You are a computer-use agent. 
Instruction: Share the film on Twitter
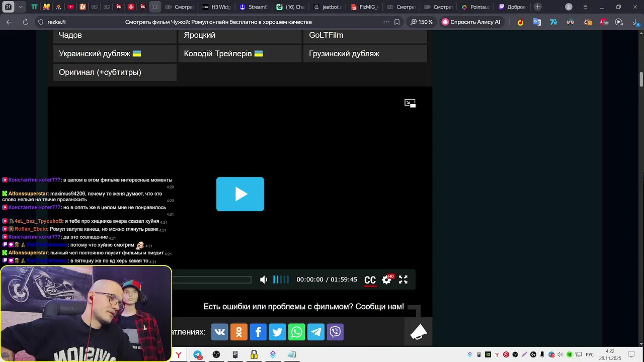point(277,332)
